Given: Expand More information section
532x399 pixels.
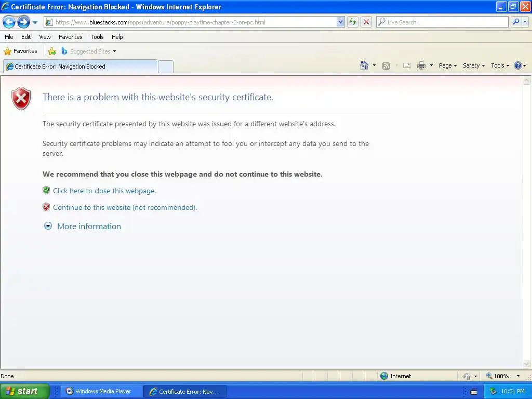Looking at the screenshot, I should point(89,227).
